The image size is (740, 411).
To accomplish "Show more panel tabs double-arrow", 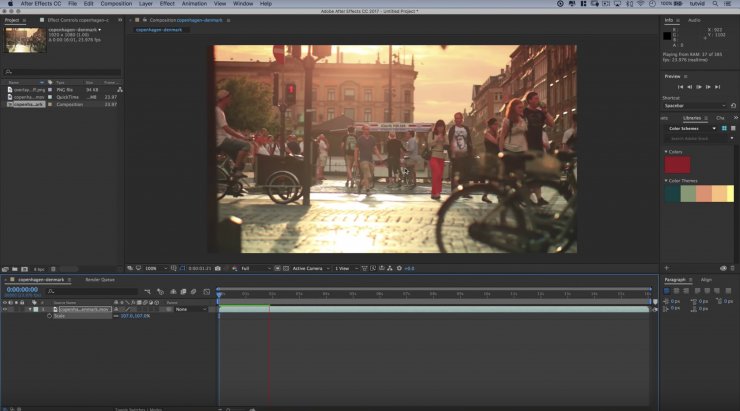I will click(735, 118).
